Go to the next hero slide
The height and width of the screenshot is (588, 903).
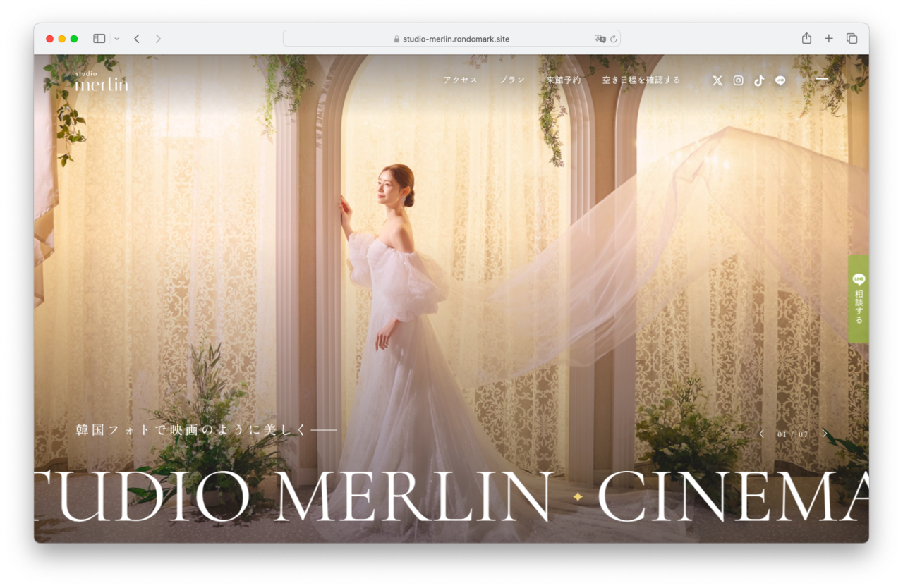tap(825, 434)
